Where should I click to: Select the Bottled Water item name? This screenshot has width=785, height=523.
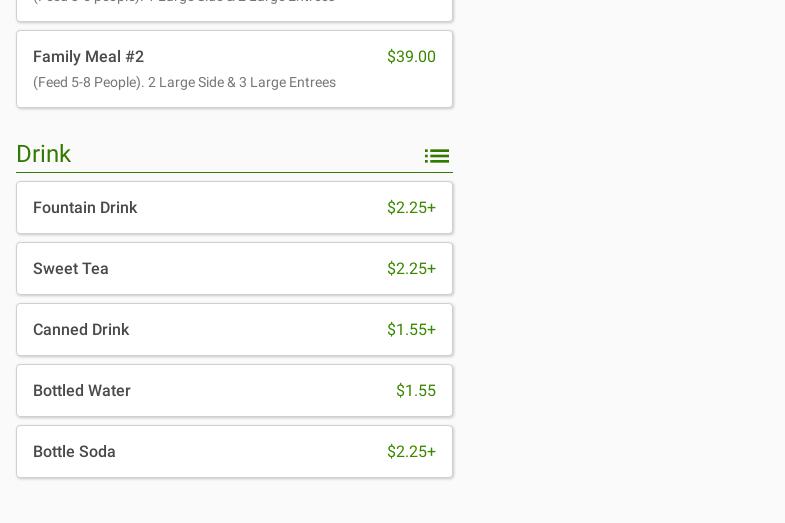click(x=82, y=391)
